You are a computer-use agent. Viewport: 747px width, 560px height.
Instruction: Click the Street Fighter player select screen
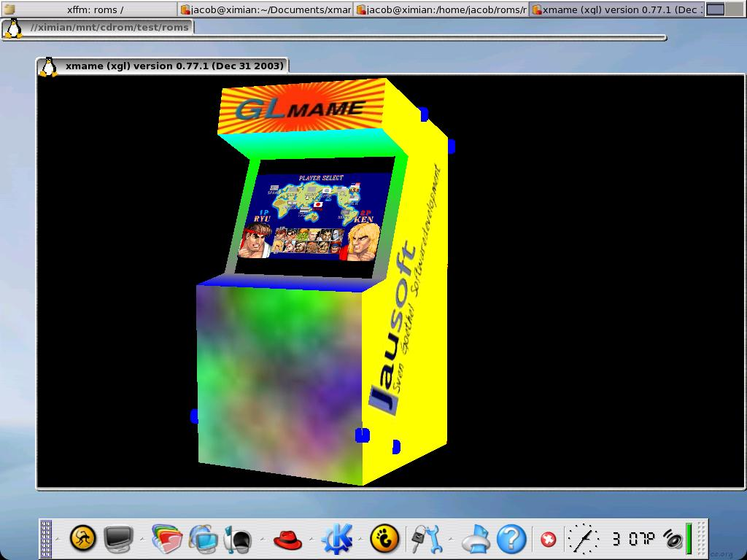point(315,217)
